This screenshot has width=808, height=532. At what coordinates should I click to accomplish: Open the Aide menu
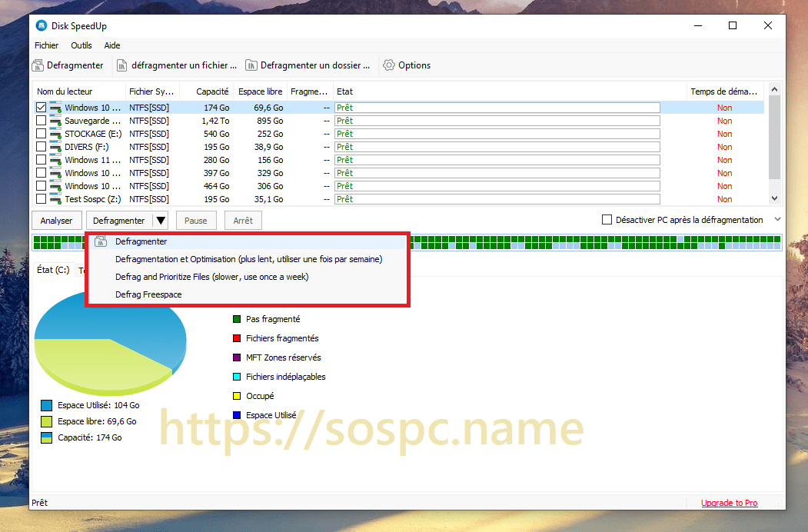coord(111,45)
